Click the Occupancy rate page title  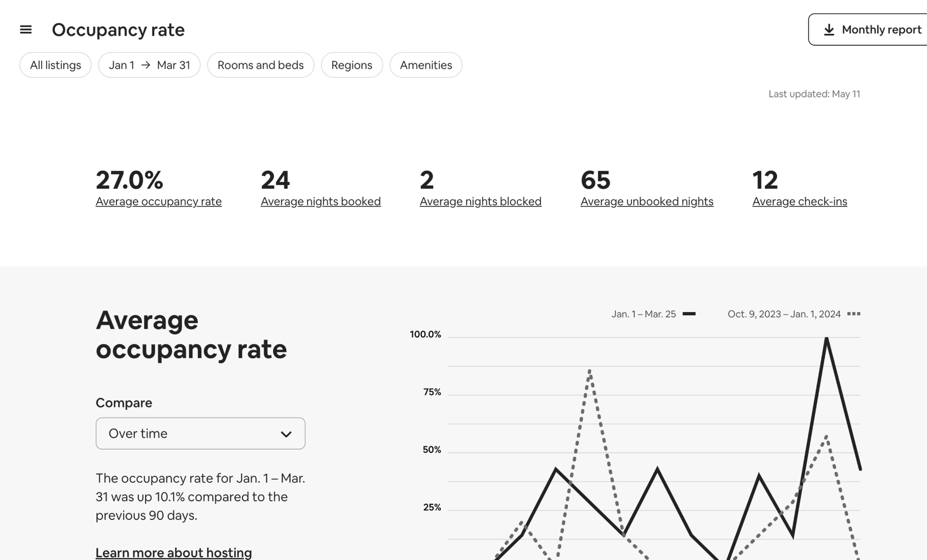pyautogui.click(x=118, y=30)
